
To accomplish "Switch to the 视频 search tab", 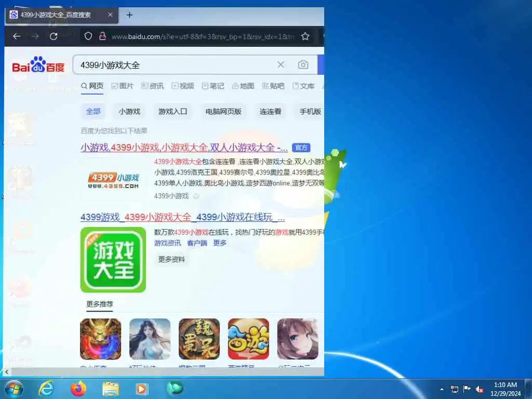I will coord(182,86).
